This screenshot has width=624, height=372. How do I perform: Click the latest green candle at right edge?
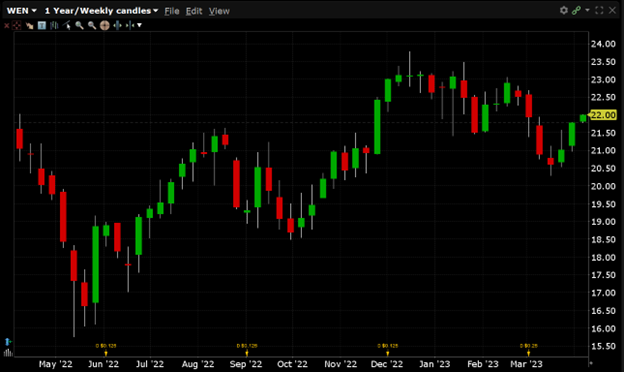coord(583,118)
